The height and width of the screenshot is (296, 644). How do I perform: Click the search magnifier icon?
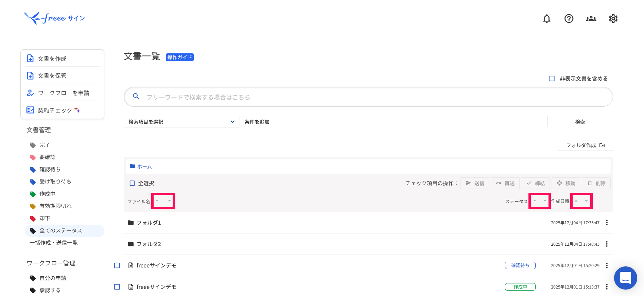click(136, 97)
